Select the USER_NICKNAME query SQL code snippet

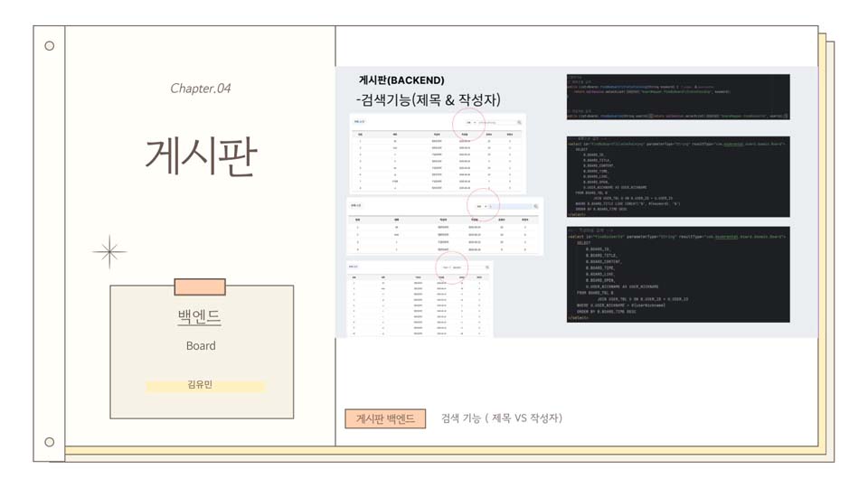point(678,274)
